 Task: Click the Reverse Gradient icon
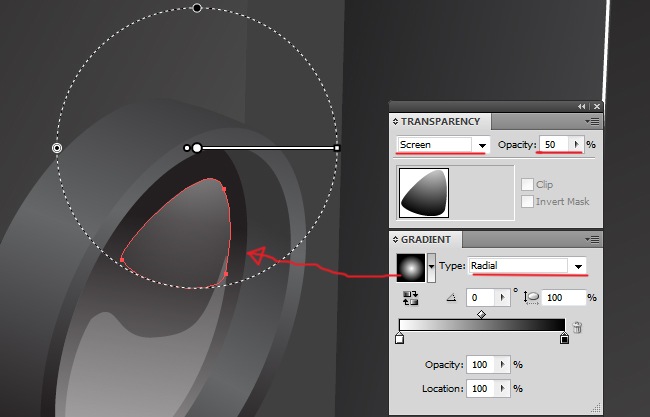[x=410, y=298]
